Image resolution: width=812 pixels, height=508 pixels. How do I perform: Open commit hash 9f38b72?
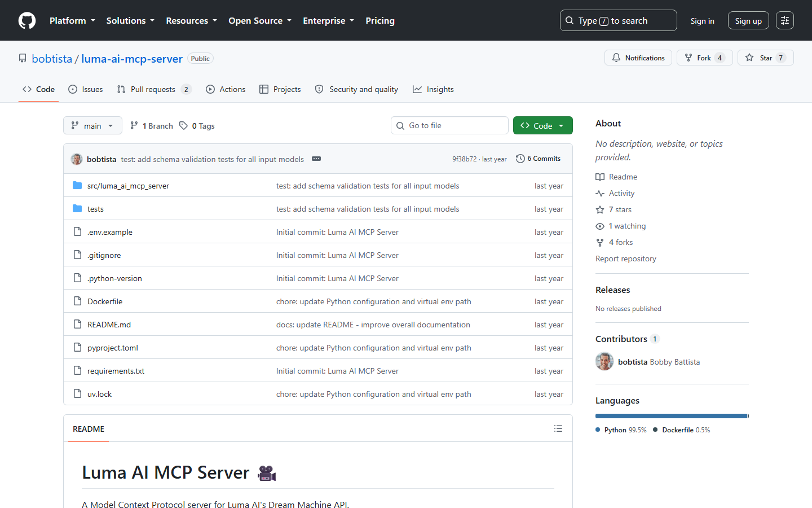tap(464, 159)
